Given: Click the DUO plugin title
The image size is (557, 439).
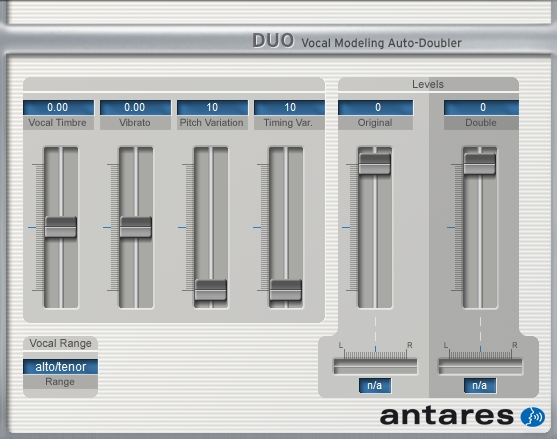Looking at the screenshot, I should (273, 40).
